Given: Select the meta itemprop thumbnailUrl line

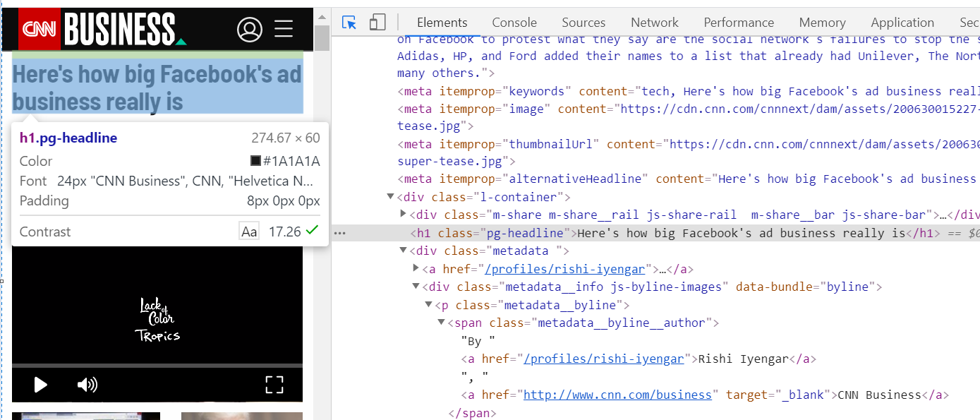Looking at the screenshot, I should 689,152.
